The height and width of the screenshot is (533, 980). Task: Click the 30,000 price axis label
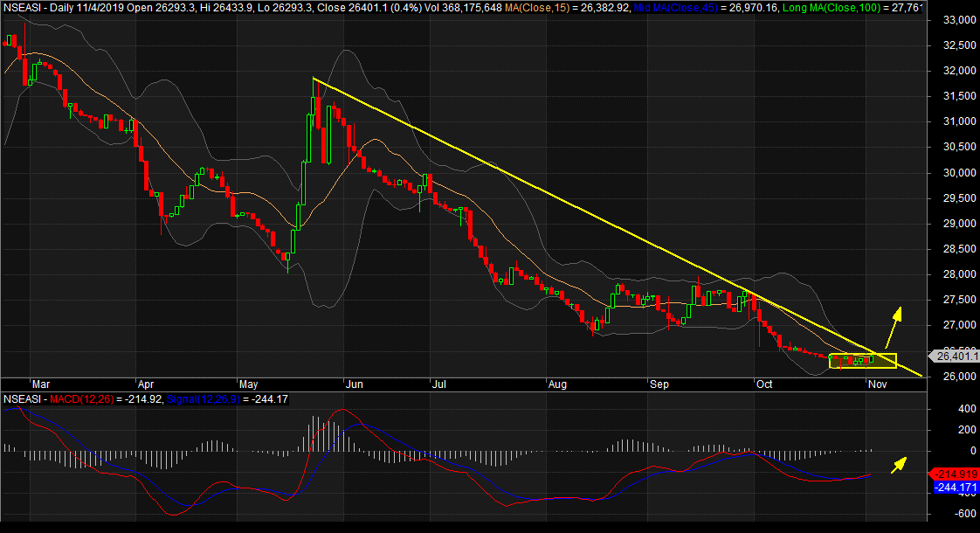pyautogui.click(x=959, y=173)
